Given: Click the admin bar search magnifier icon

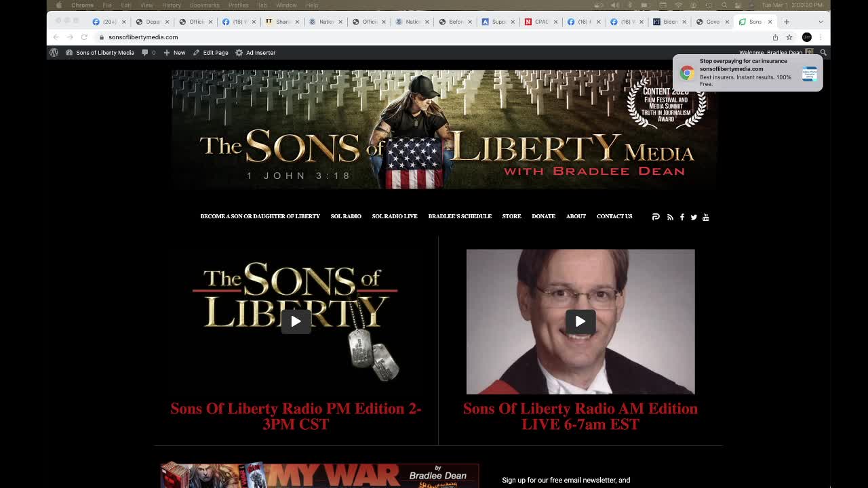Looking at the screenshot, I should point(823,52).
